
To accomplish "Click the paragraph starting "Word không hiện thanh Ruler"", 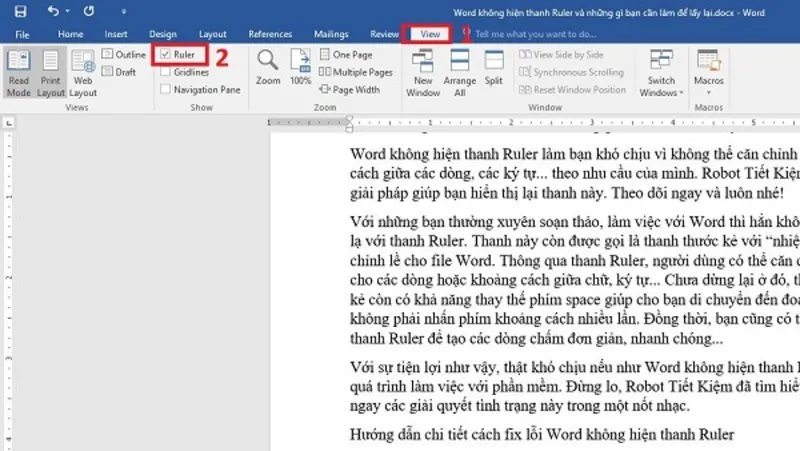I will (x=574, y=173).
